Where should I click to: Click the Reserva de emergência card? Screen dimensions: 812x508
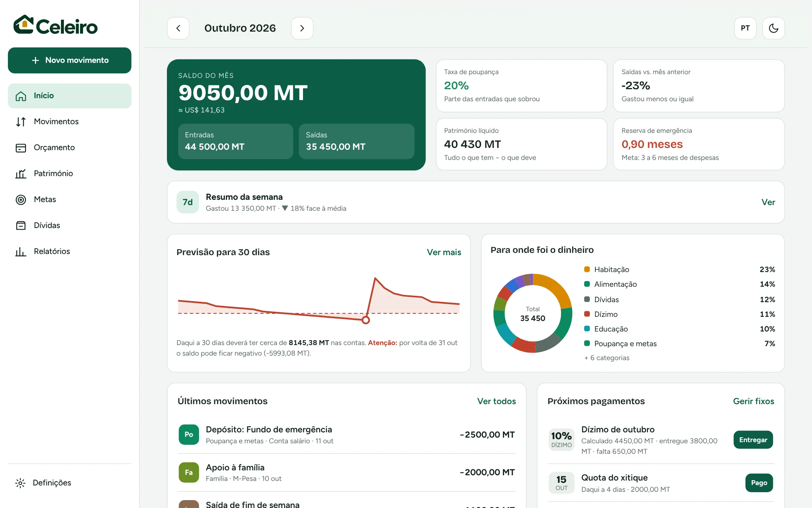698,144
